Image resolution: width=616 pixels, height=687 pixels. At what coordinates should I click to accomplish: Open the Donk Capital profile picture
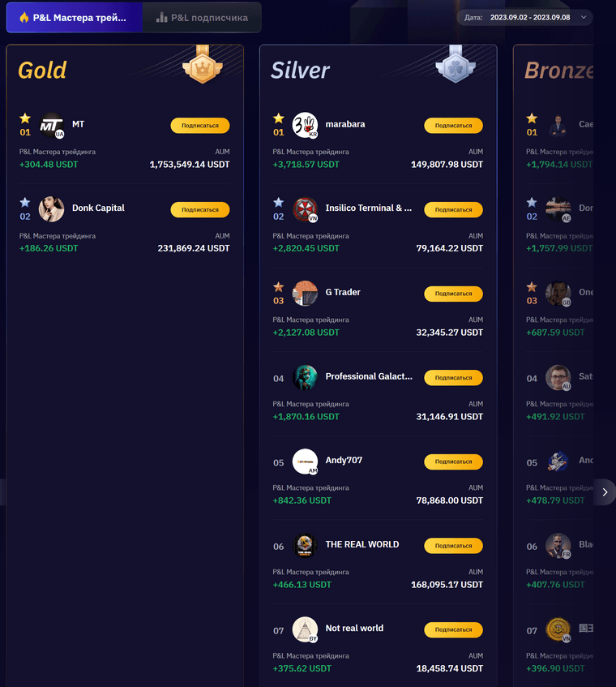pyautogui.click(x=51, y=209)
